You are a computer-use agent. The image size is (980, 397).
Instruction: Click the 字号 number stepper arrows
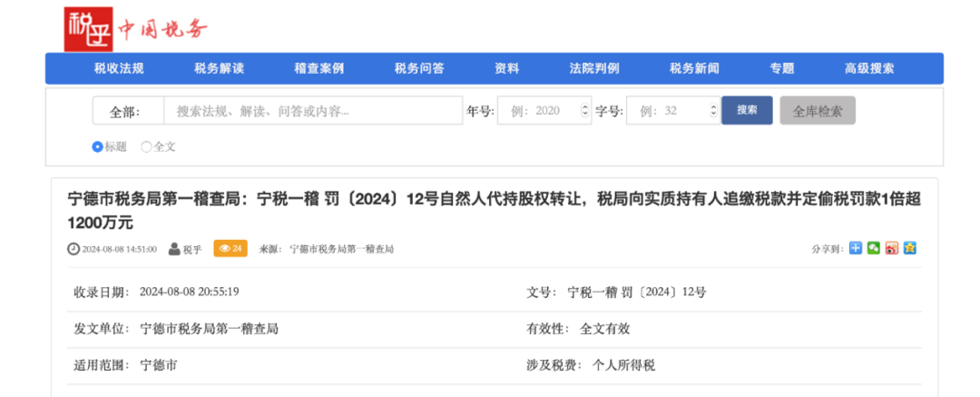click(x=713, y=111)
